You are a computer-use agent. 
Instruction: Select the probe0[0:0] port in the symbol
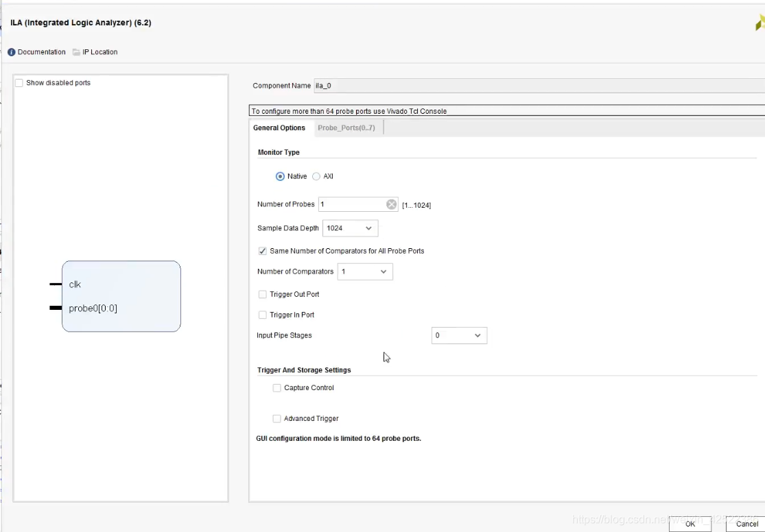pyautogui.click(x=93, y=309)
